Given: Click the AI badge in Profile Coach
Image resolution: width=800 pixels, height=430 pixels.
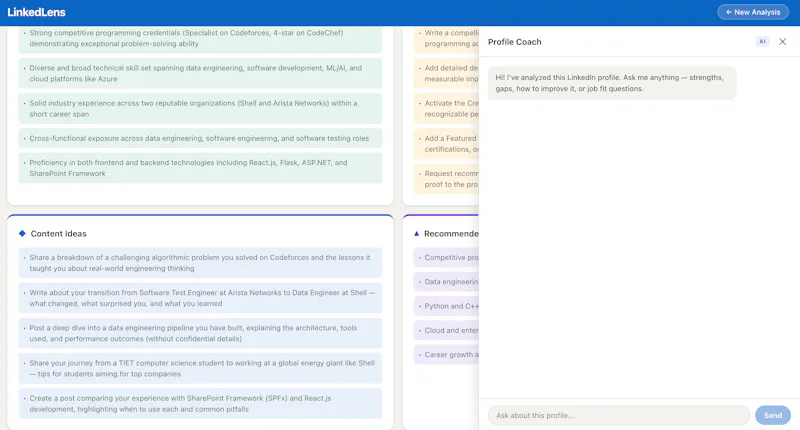Looking at the screenshot, I should (762, 42).
